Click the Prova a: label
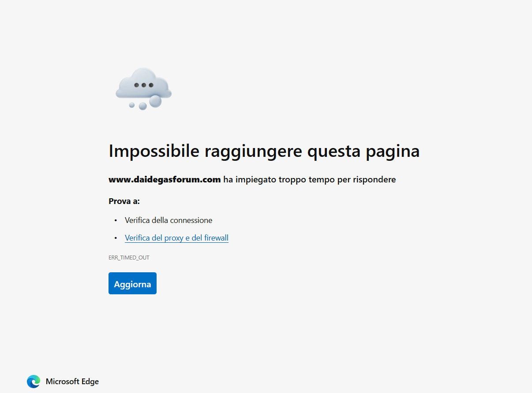This screenshot has width=532, height=393. [124, 201]
